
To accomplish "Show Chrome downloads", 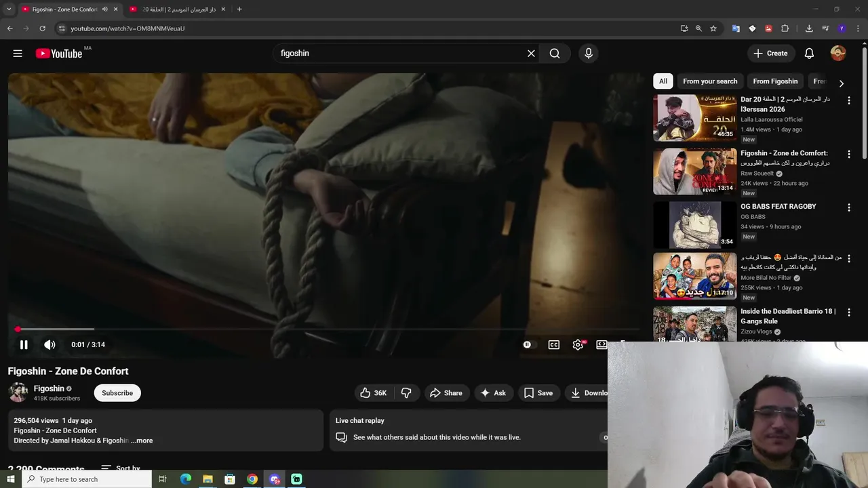I will (809, 28).
